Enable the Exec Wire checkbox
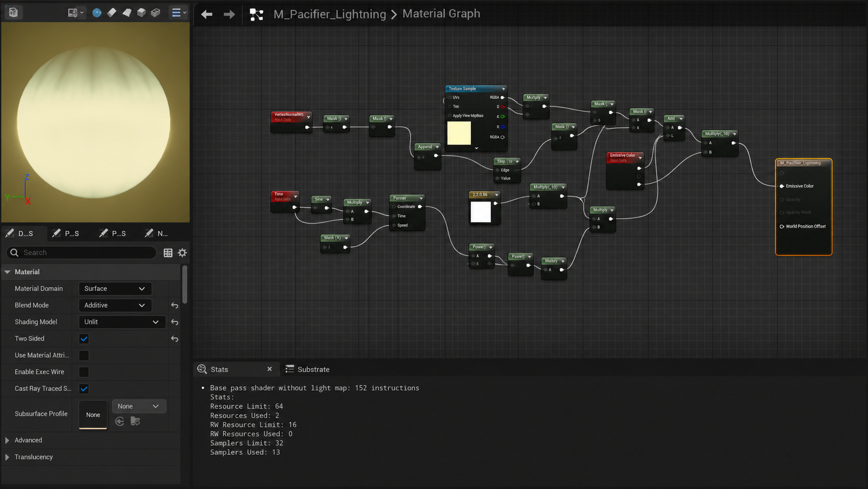The width and height of the screenshot is (868, 489). 84,372
